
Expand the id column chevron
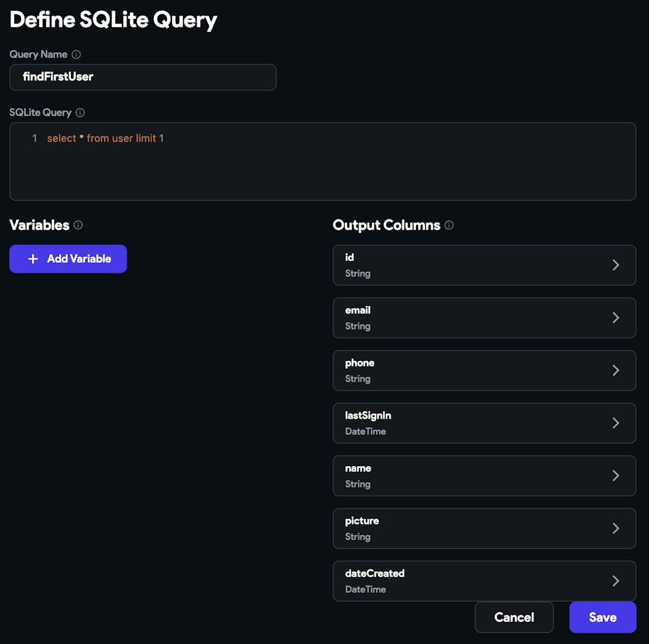click(615, 265)
